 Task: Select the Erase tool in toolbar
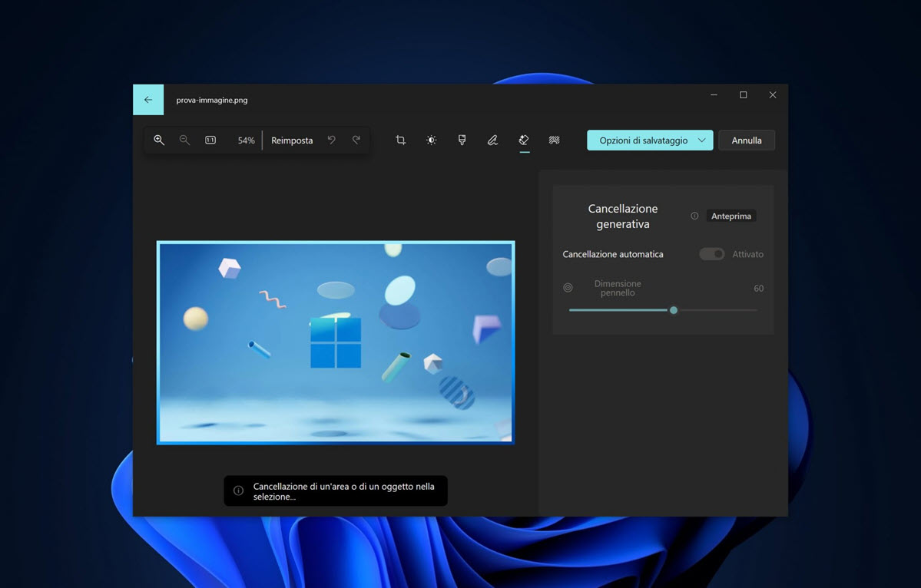click(524, 140)
